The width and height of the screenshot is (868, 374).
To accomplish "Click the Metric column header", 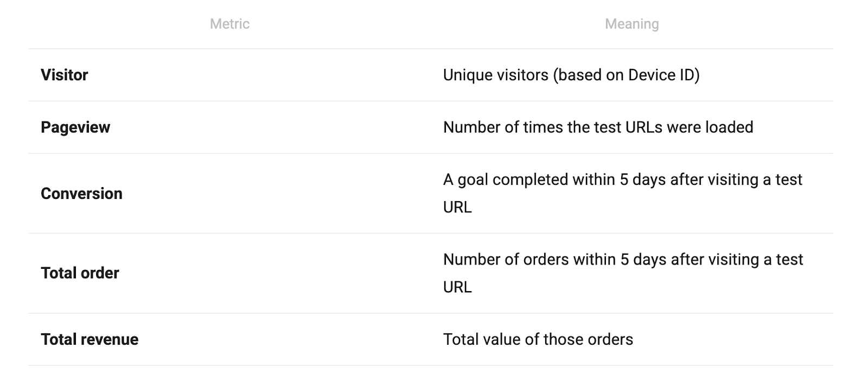I will tap(229, 24).
